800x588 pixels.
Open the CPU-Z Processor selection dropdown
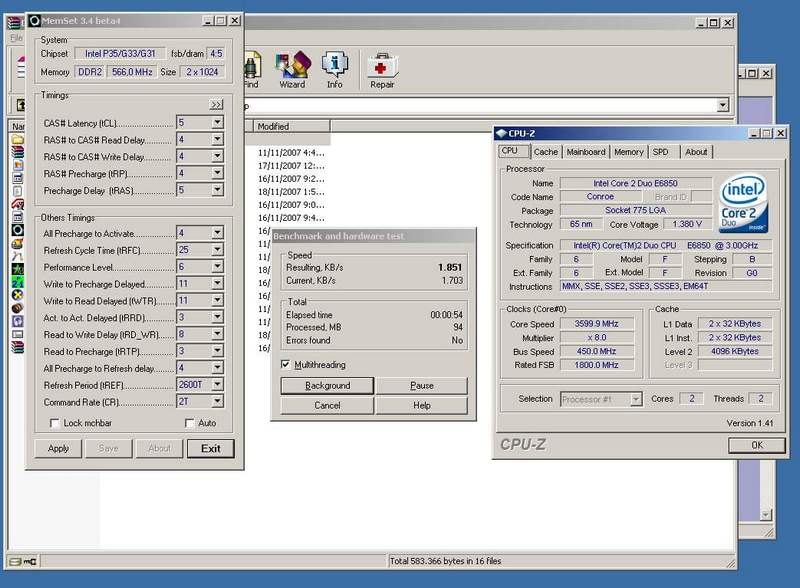coord(636,399)
